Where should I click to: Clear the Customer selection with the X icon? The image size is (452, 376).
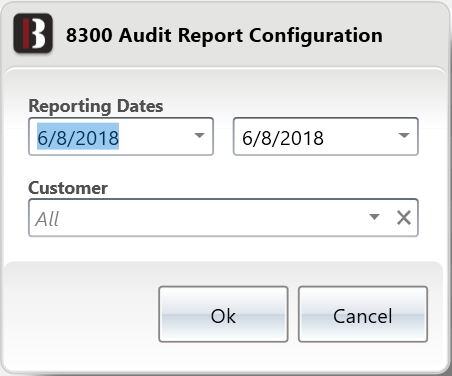pos(404,218)
